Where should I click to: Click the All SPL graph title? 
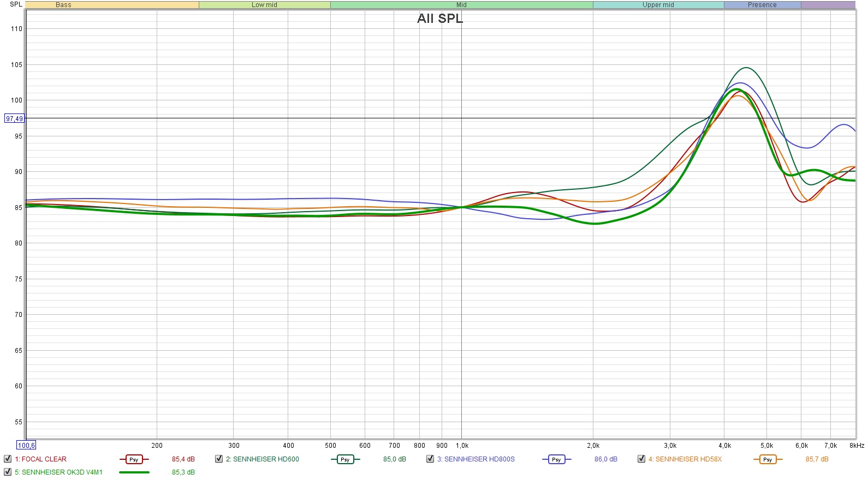[440, 19]
